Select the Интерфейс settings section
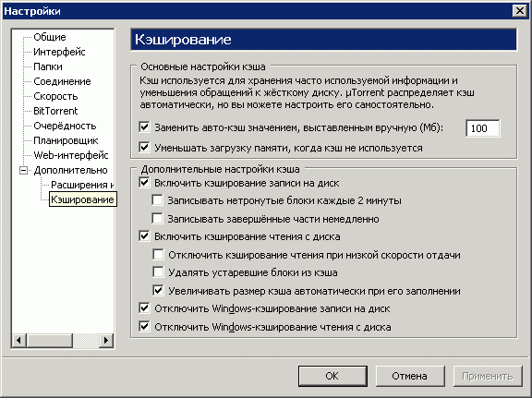 59,52
